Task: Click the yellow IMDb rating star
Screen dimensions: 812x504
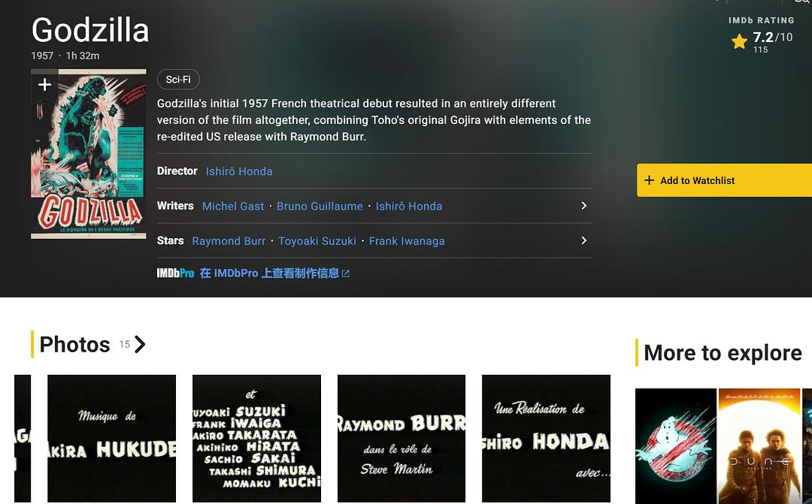Action: pyautogui.click(x=739, y=41)
